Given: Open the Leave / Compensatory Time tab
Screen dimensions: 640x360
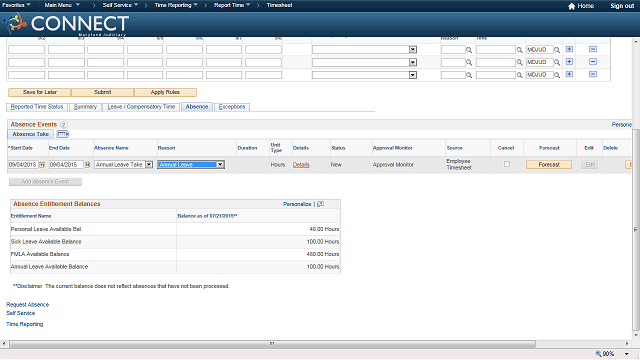Looking at the screenshot, I should click(x=141, y=107).
